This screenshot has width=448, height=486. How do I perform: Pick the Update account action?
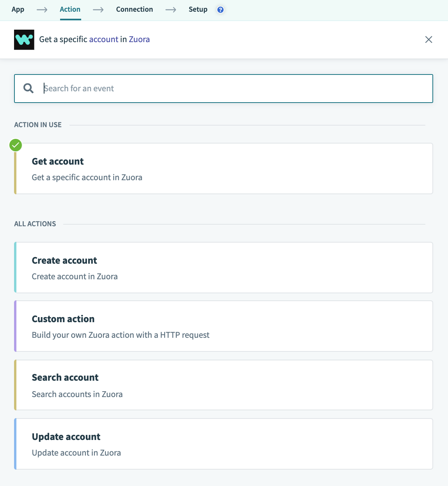(224, 444)
